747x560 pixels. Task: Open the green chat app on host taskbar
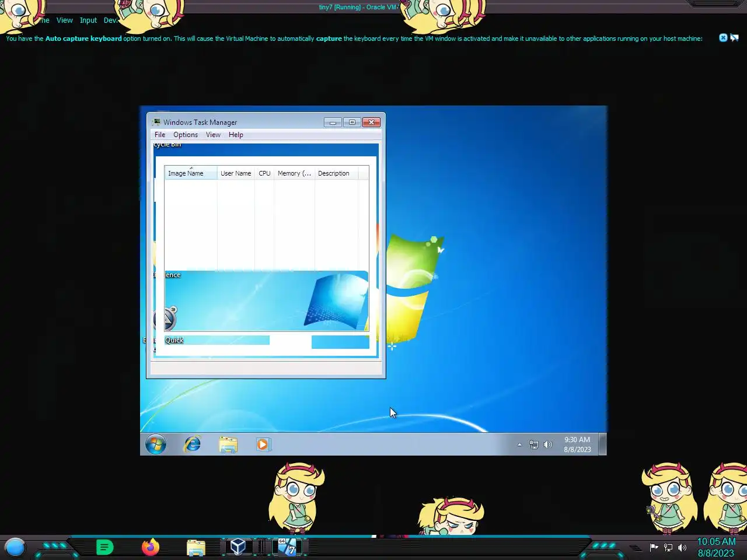104,547
